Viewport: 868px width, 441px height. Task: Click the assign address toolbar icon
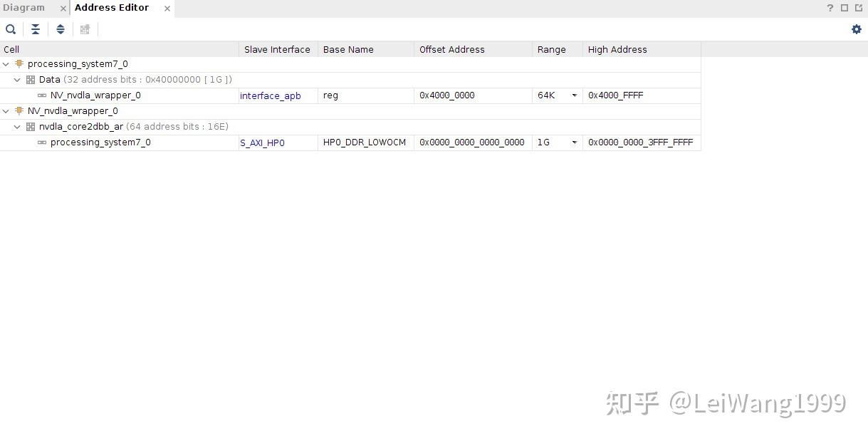pos(85,29)
